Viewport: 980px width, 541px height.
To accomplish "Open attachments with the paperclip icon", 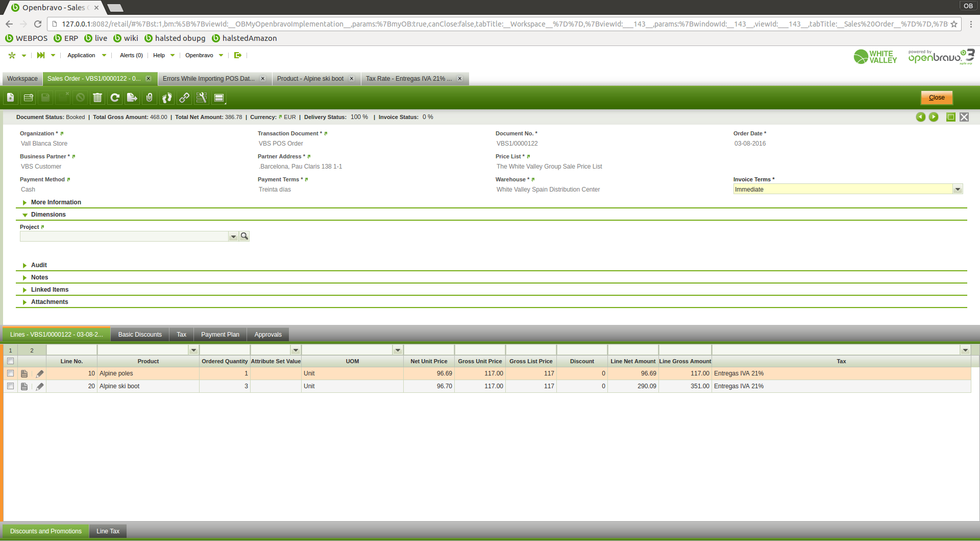I will click(x=150, y=98).
